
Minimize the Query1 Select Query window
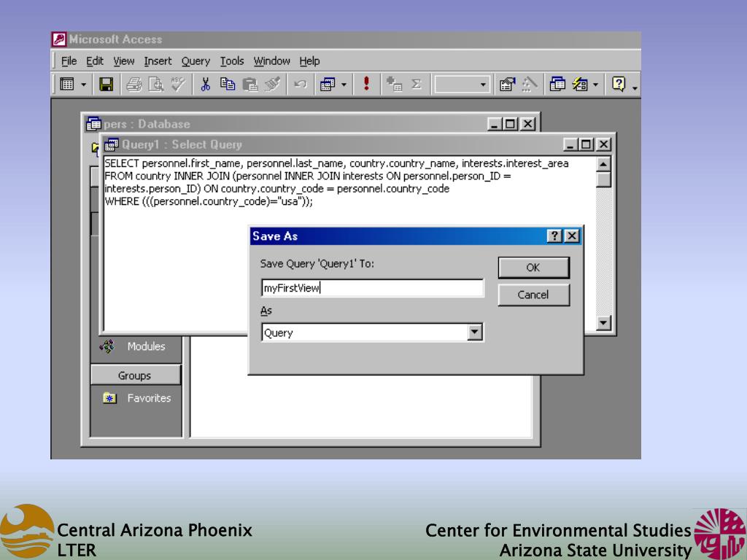570,144
